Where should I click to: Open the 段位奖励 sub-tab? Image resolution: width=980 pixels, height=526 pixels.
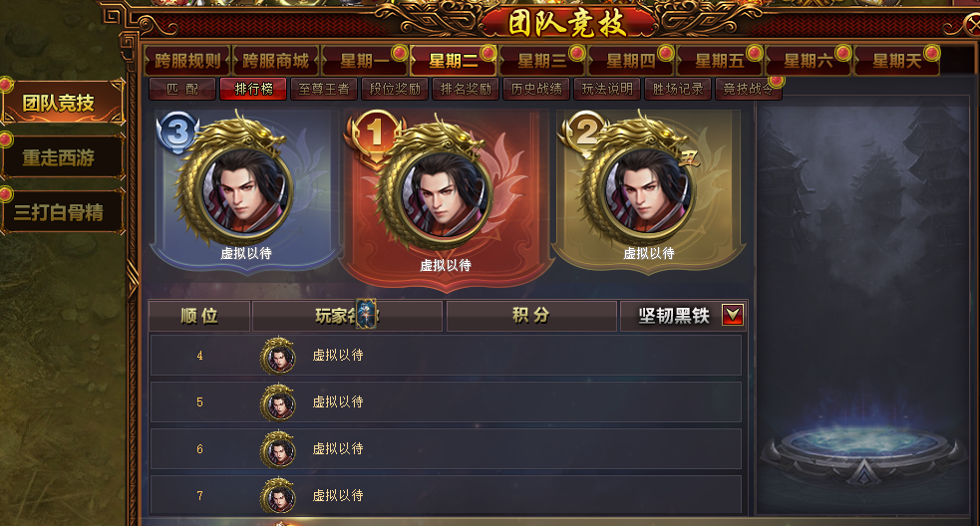click(x=395, y=90)
